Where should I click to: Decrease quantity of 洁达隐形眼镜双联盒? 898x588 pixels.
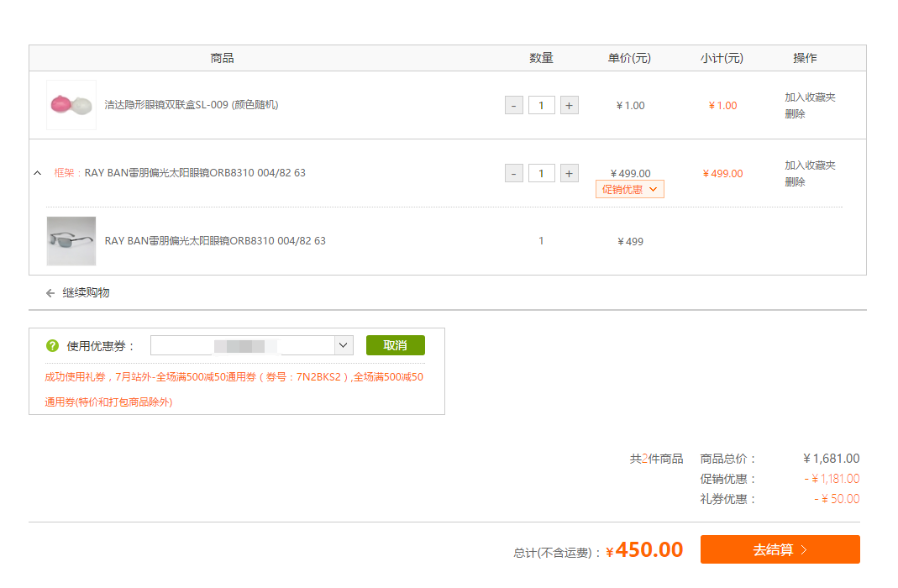click(514, 105)
